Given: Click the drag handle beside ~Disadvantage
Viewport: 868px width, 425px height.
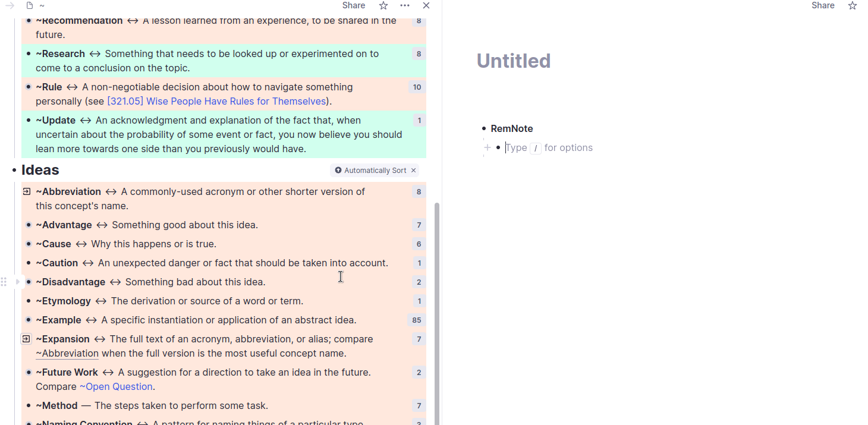Looking at the screenshot, I should [x=4, y=282].
